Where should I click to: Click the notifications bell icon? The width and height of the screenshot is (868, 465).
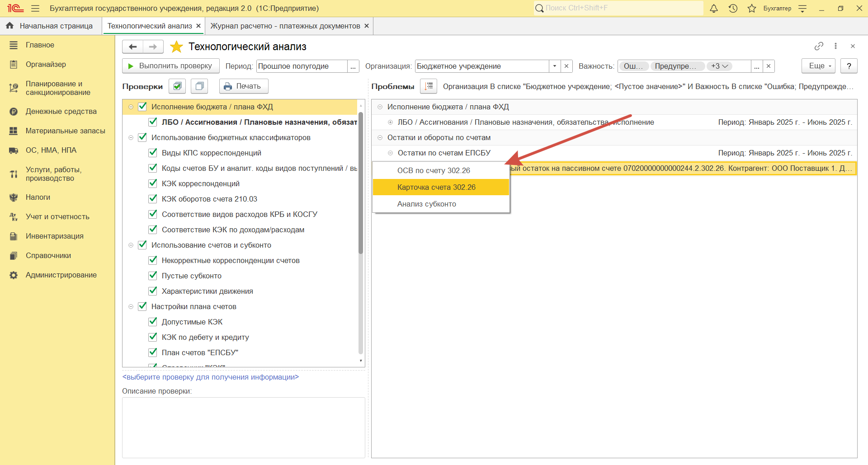(x=714, y=9)
